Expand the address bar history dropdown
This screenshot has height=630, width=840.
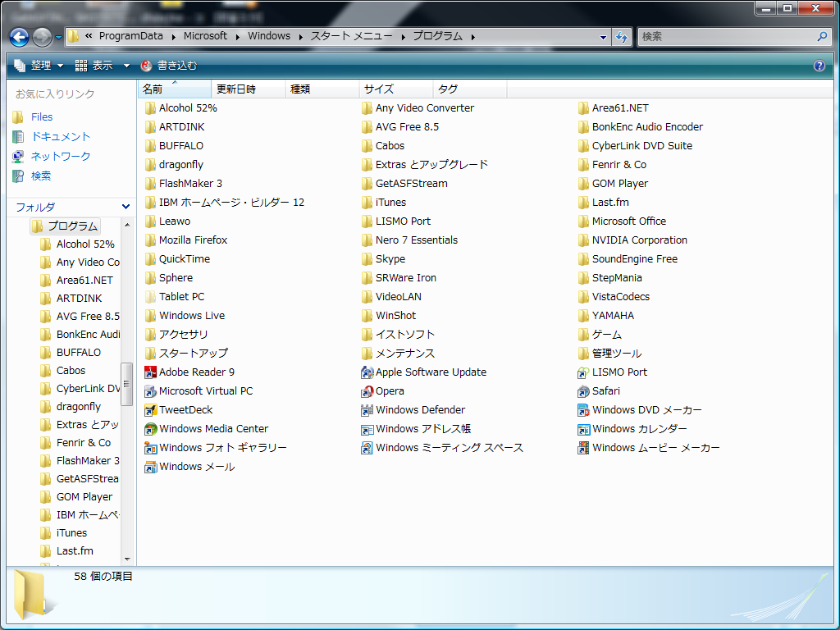(x=603, y=37)
